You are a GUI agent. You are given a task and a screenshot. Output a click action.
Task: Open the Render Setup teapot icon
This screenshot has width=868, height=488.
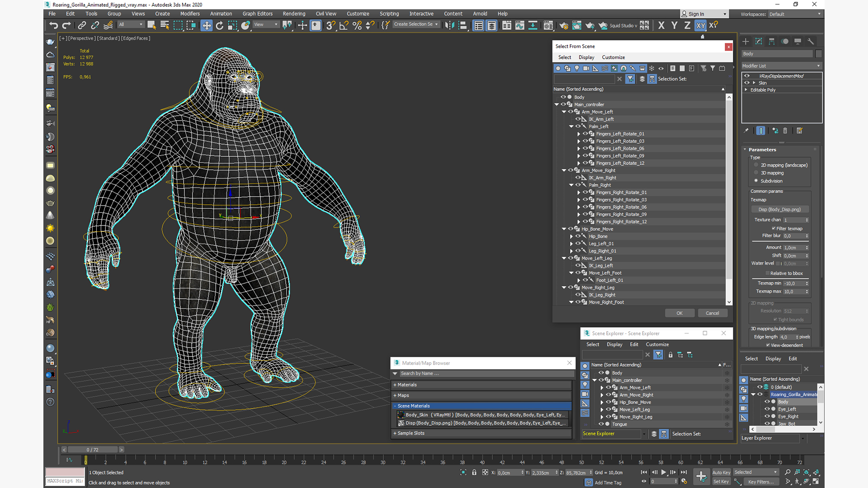tap(564, 25)
